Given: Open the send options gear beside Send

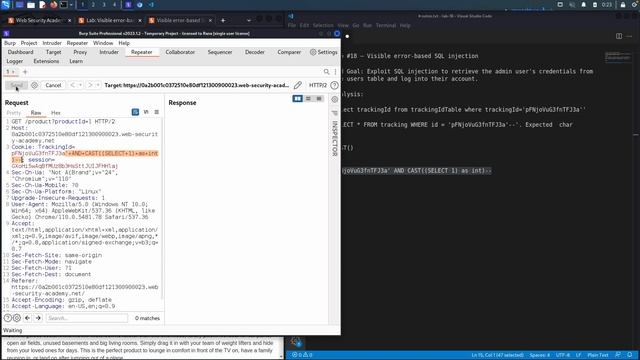Looking at the screenshot, I should [x=34, y=85].
